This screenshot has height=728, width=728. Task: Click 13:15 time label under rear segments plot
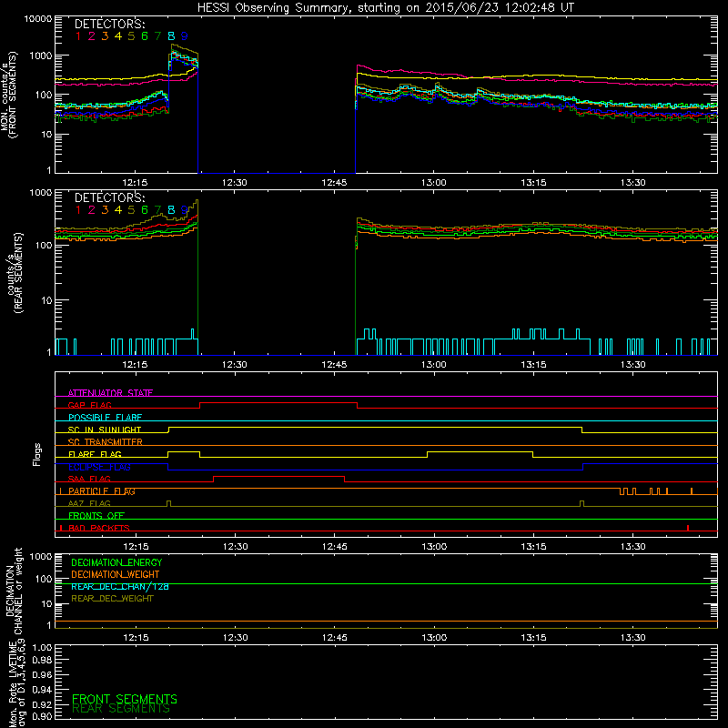coord(533,365)
